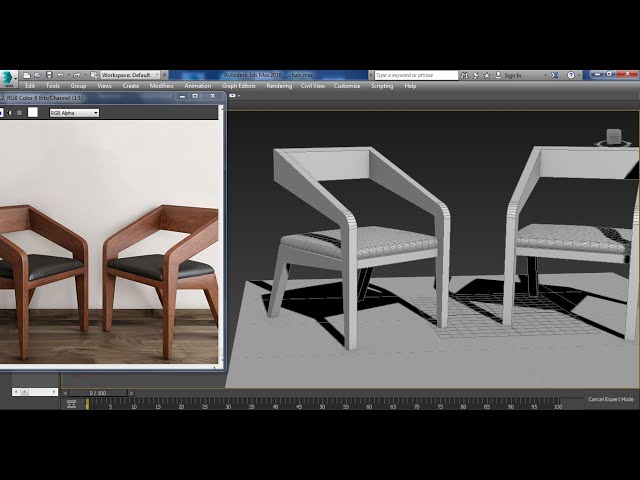This screenshot has height=480, width=640.
Task: Click the Sign In button
Action: click(508, 75)
